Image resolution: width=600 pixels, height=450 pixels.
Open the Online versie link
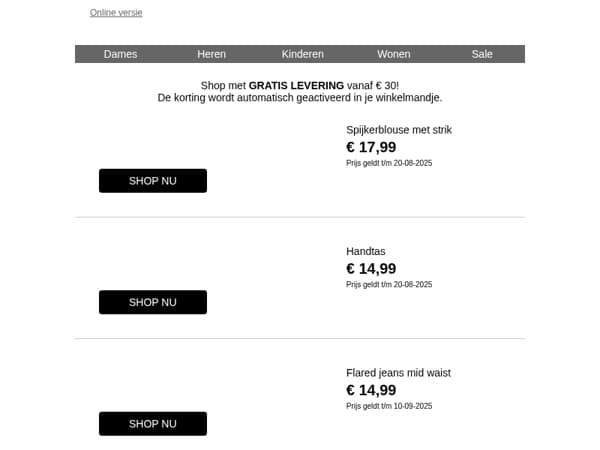(116, 13)
